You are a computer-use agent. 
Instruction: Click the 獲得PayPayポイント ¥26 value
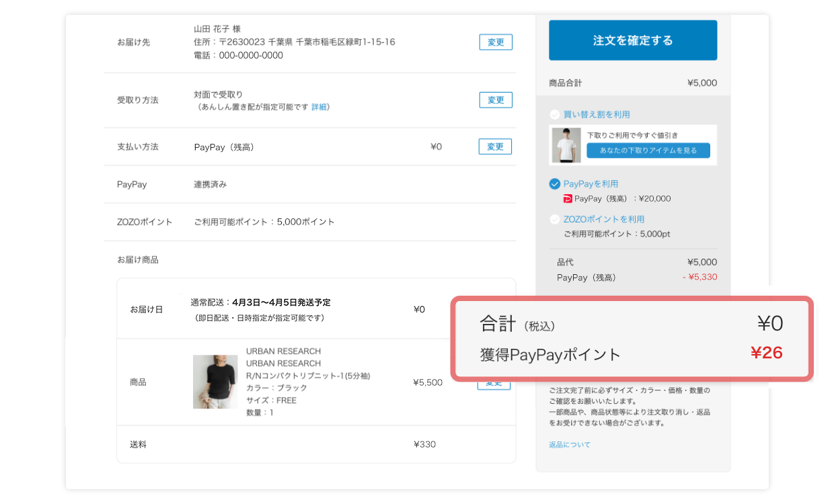(767, 353)
